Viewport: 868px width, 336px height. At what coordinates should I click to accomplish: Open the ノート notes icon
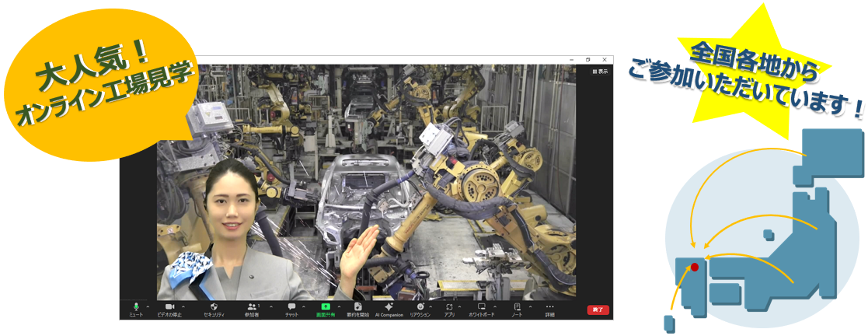(517, 308)
